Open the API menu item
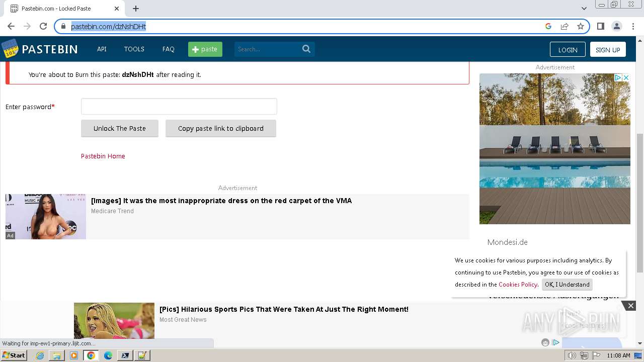The height and width of the screenshot is (362, 644). click(102, 49)
